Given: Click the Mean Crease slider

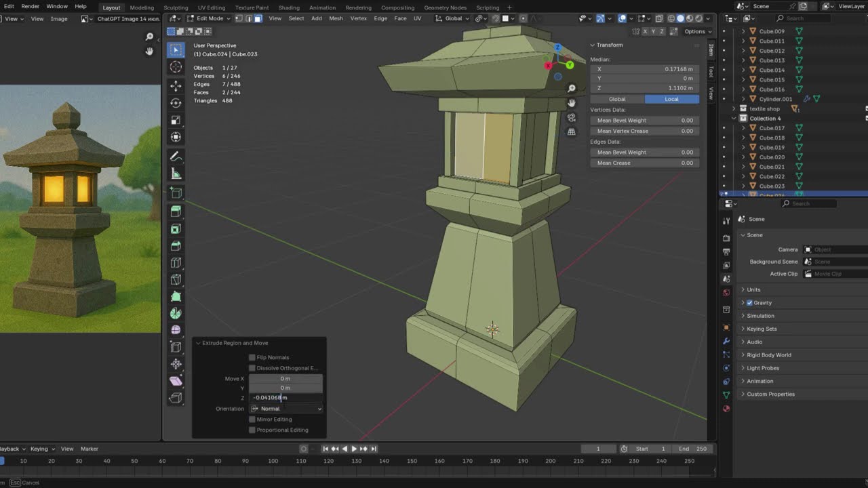Looking at the screenshot, I should [644, 163].
